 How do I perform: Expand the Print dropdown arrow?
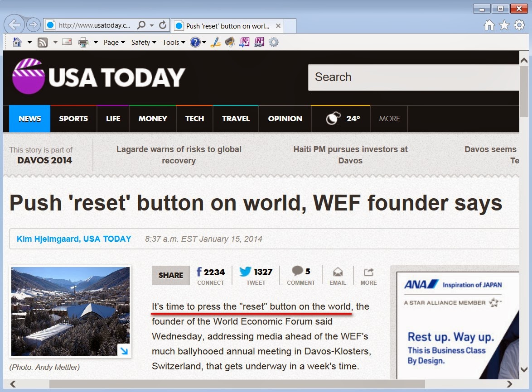96,43
